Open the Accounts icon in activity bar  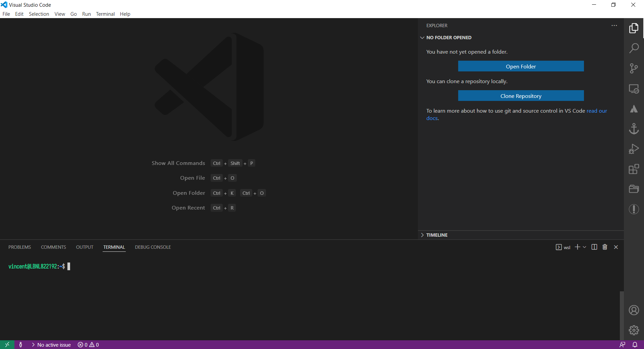[634, 310]
